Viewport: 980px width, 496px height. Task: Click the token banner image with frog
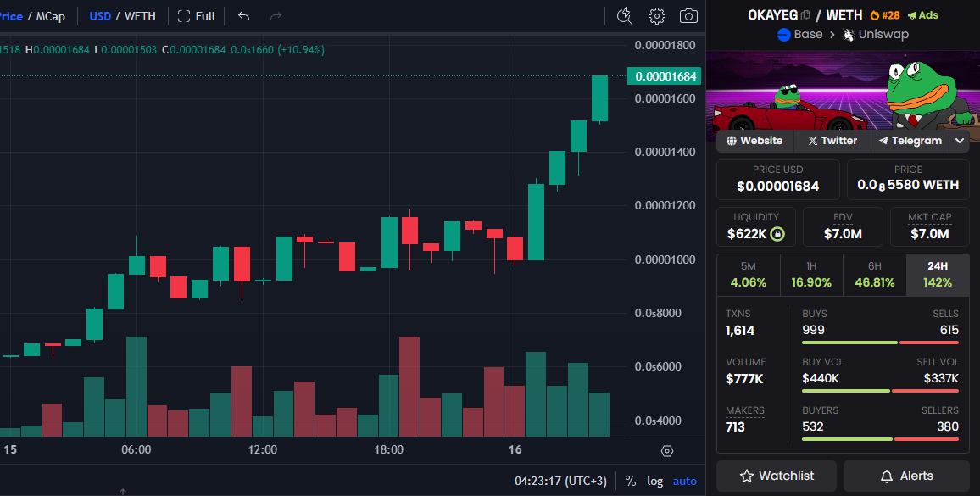click(843, 91)
